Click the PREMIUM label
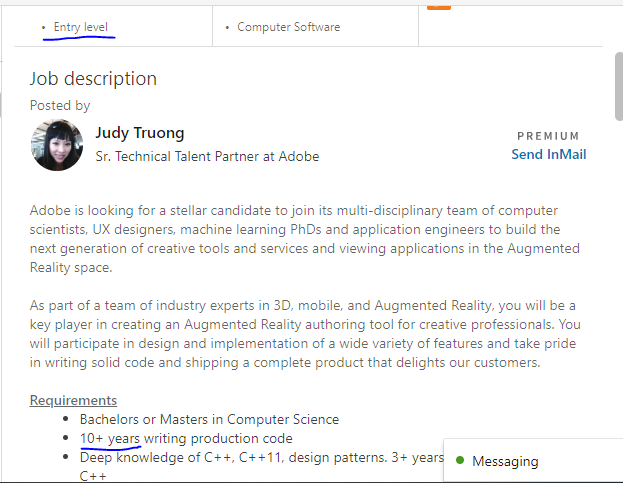Viewport: 623px width, 483px height. [x=548, y=136]
